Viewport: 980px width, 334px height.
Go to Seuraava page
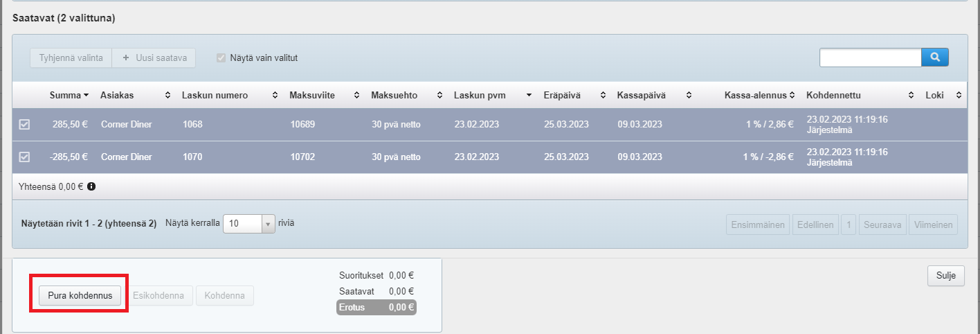[882, 225]
